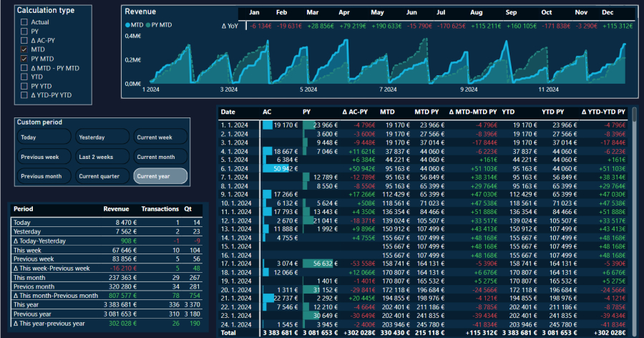This screenshot has height=338, width=644.
Task: Click the This month row in Period table
Action: click(29, 278)
